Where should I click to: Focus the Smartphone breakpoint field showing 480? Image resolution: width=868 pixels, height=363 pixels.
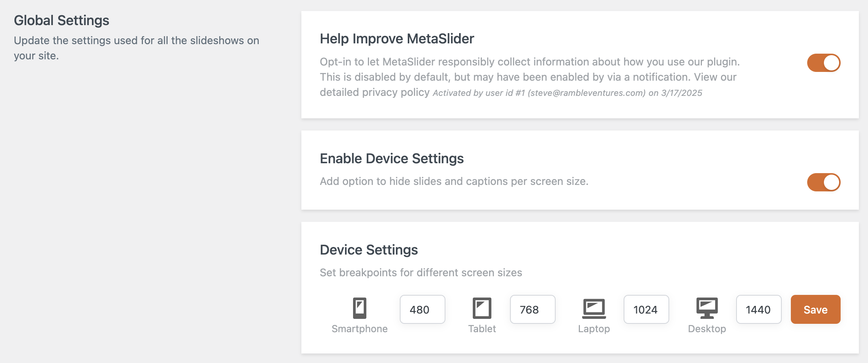pos(422,309)
